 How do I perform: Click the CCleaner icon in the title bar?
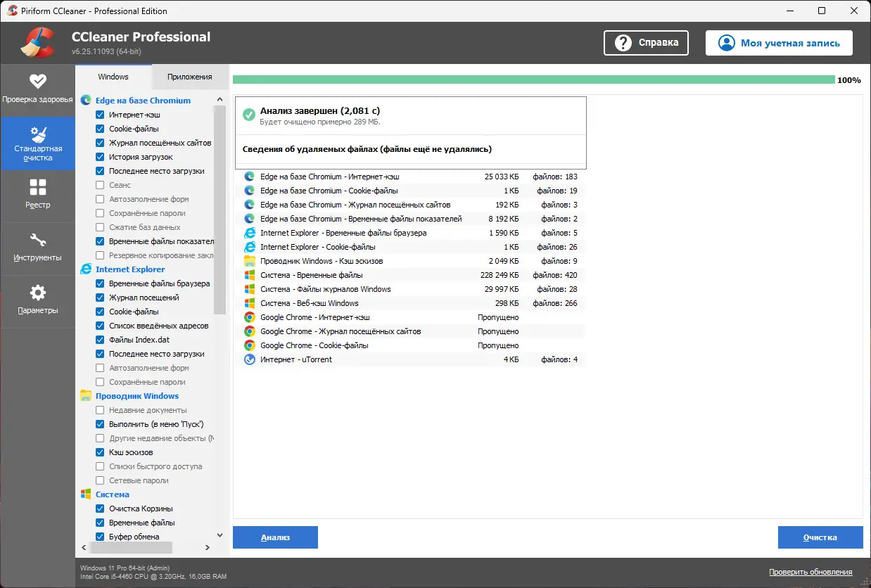coord(12,11)
